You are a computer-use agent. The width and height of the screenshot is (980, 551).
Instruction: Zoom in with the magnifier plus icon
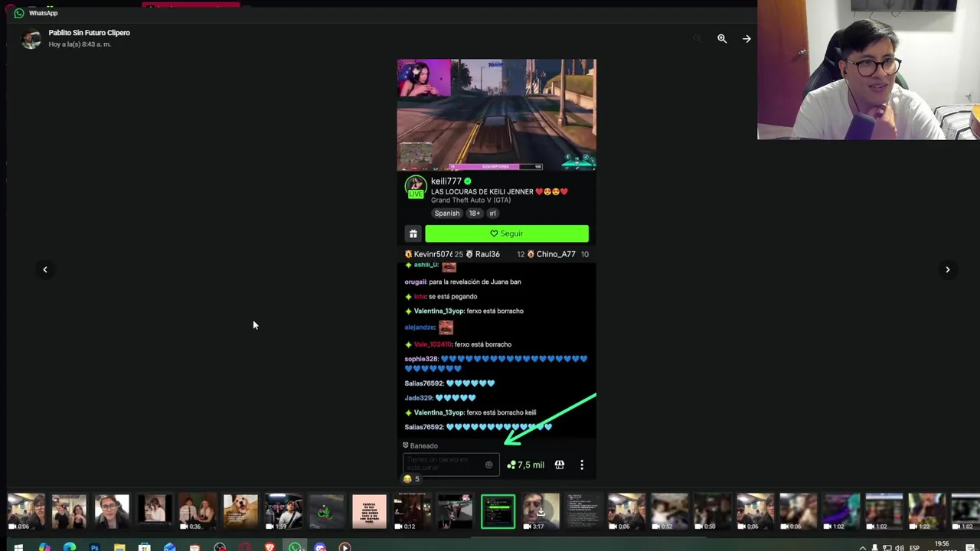click(722, 38)
